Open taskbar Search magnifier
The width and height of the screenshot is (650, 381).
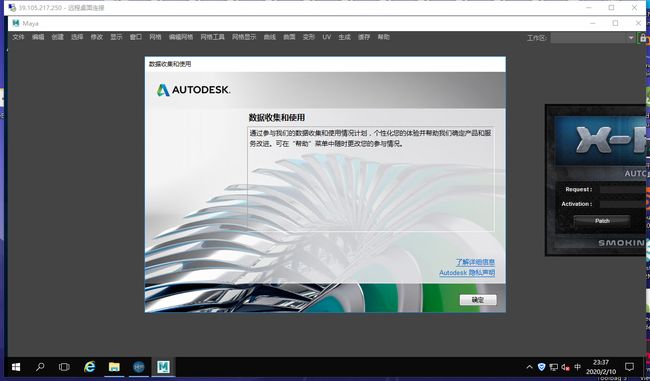tap(40, 367)
